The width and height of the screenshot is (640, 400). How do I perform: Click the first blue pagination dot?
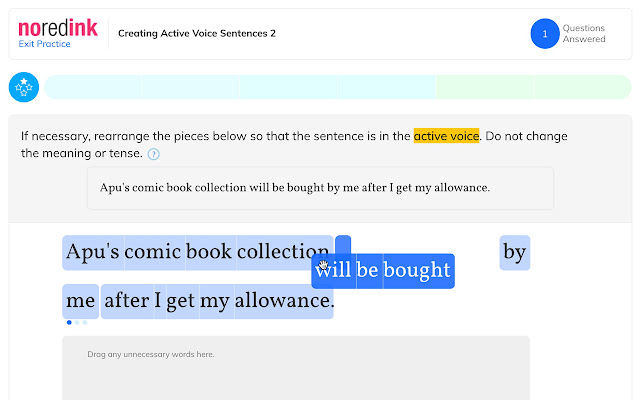[69, 323]
